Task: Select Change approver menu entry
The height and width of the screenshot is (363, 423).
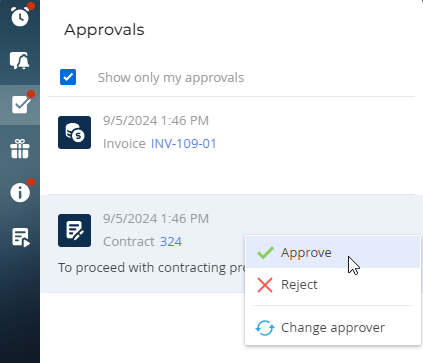Action: coord(333,328)
